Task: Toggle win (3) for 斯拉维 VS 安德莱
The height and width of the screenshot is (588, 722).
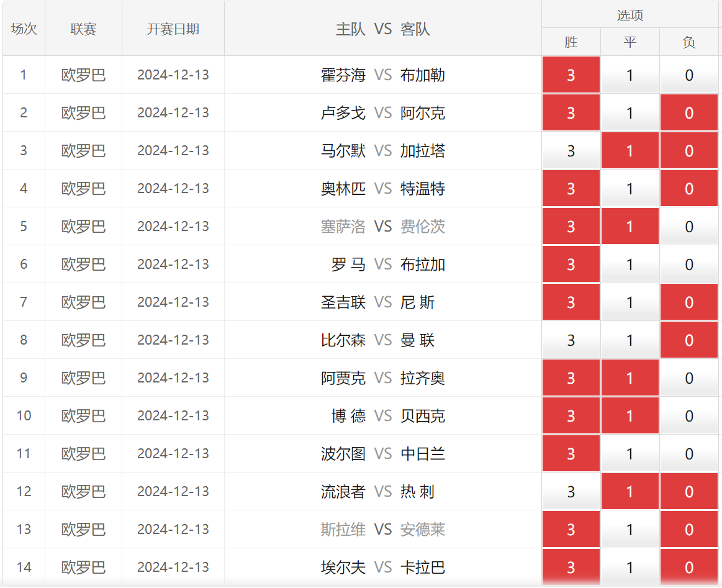Action: coord(571,530)
